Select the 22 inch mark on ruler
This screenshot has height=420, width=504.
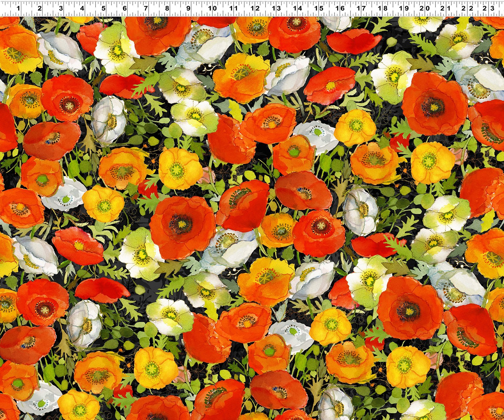coord(469,9)
